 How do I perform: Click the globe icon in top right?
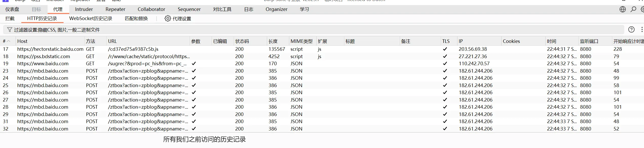[x=622, y=9]
